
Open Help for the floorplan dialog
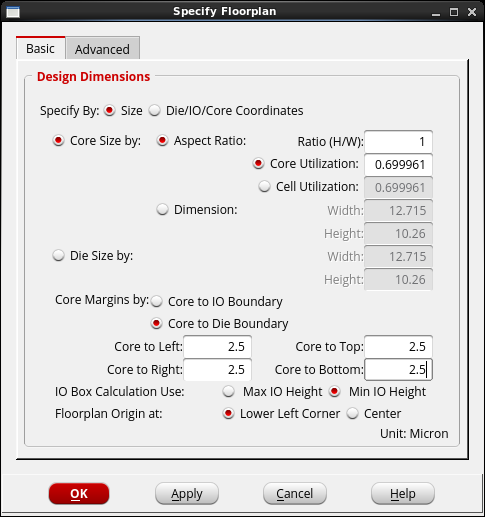point(403,494)
